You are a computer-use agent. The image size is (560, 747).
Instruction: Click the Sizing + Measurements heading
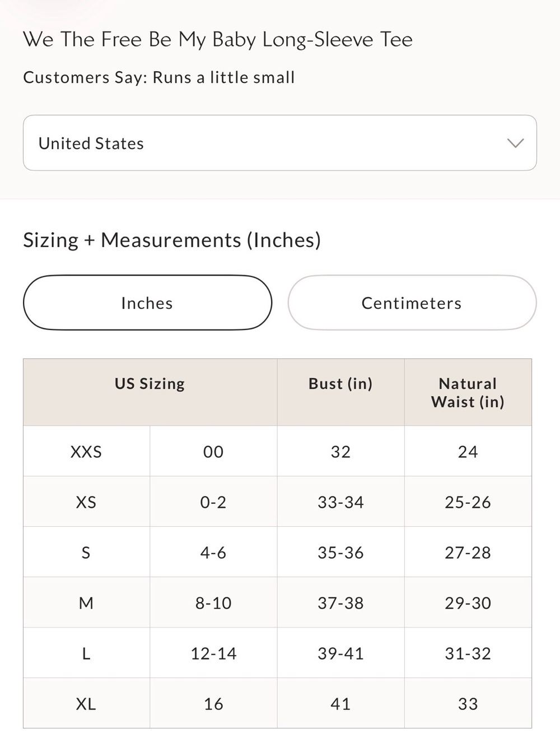[x=172, y=240]
